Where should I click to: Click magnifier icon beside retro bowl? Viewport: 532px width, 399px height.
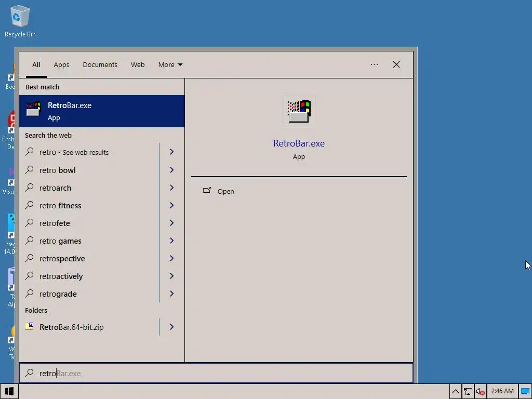point(30,169)
